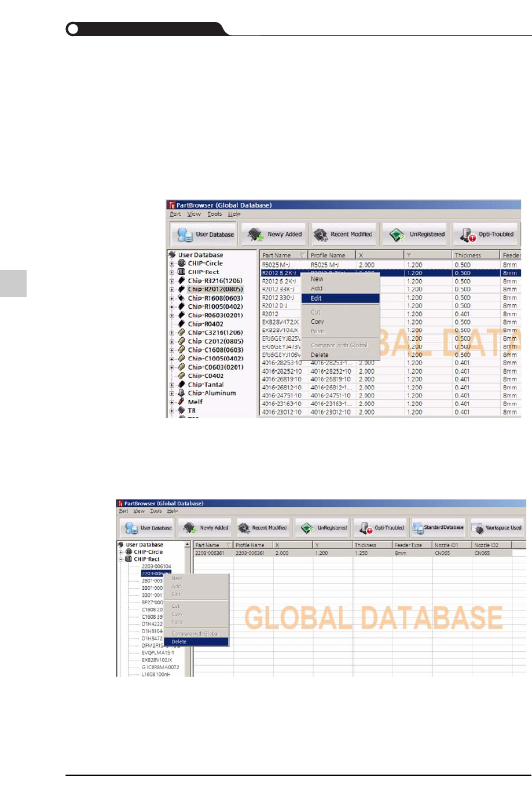Expand the Chip-C1005(0402) node

click(172, 359)
